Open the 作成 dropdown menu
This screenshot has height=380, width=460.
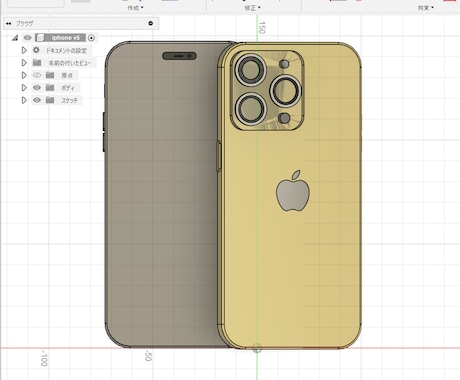(x=135, y=8)
